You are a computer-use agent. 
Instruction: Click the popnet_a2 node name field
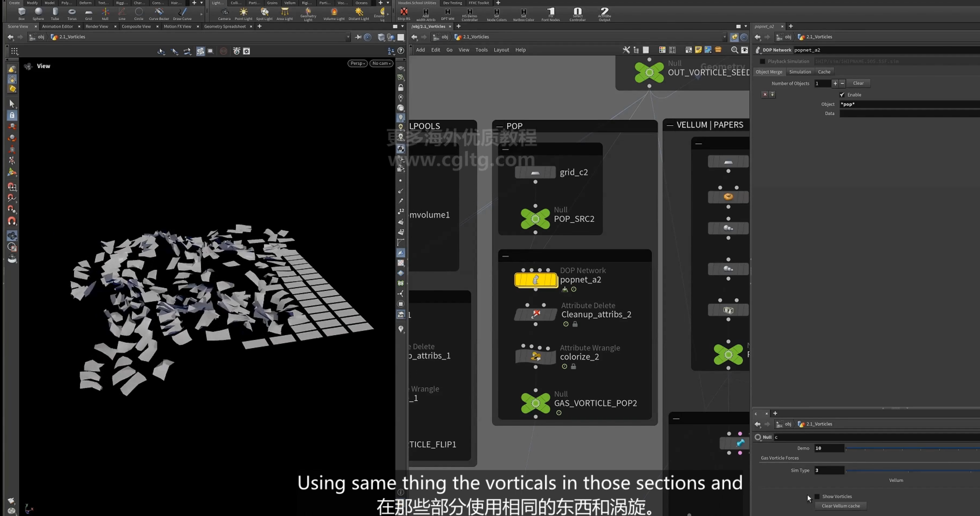[x=887, y=50]
